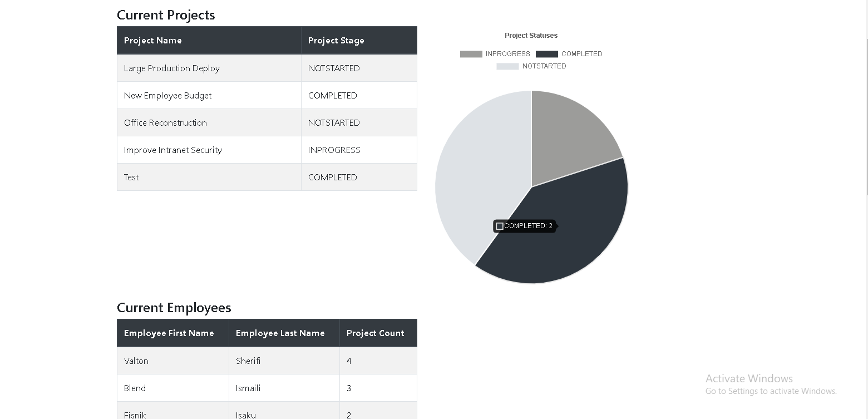868x419 pixels.
Task: Select the COMPLETED tooltip swatch icon
Action: tap(500, 225)
